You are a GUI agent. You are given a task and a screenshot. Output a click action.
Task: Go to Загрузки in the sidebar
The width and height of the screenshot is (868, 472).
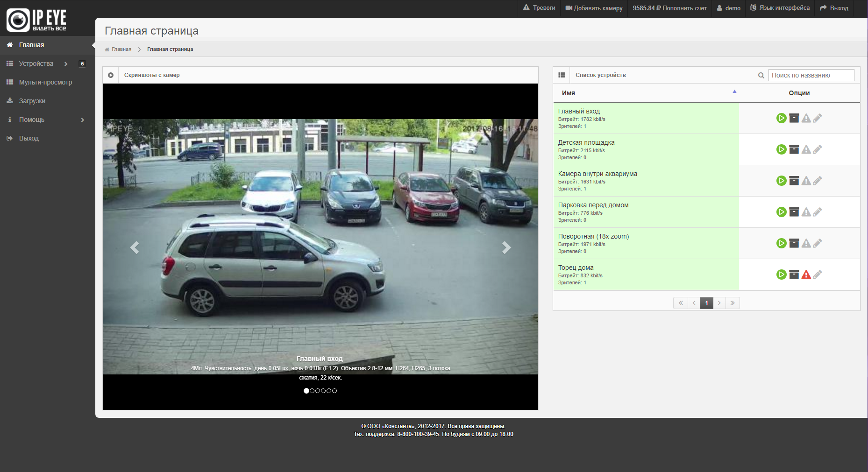pyautogui.click(x=32, y=101)
